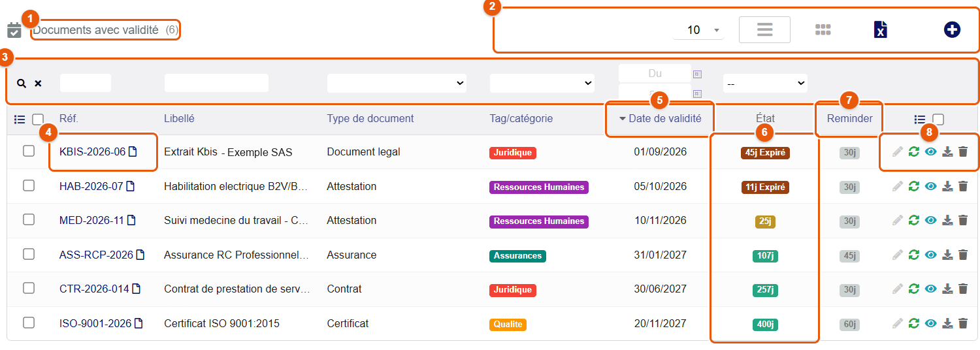Check the HAB-2026-07 row checkbox
The image size is (980, 350).
point(29,185)
